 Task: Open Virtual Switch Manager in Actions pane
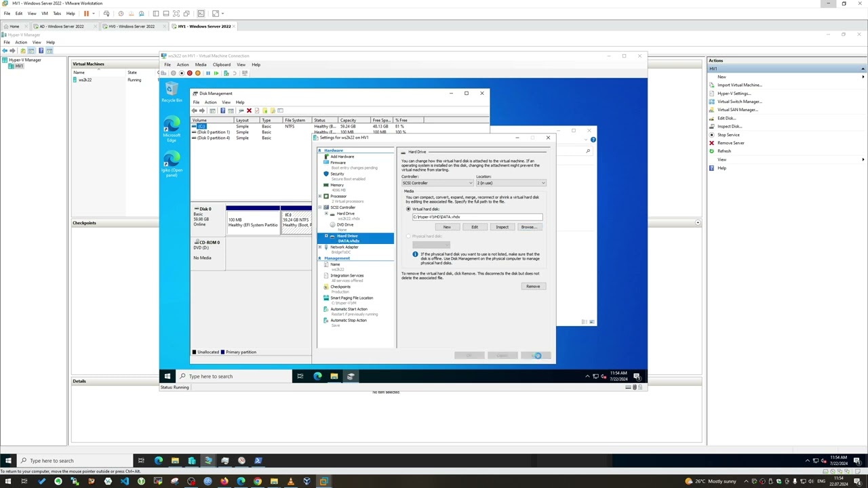click(x=739, y=102)
